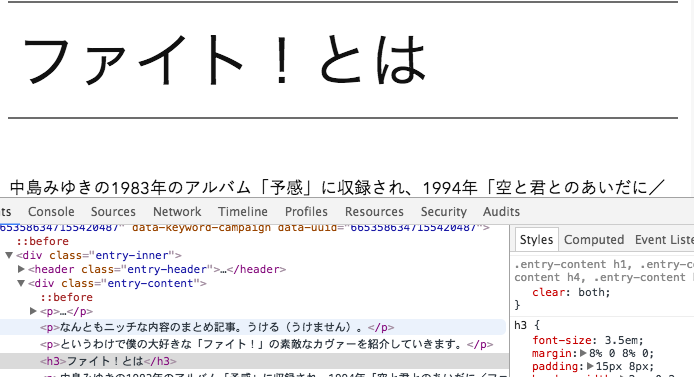Viewport: 694px width, 377px height.
Task: Select the Styles sidebar tab
Action: [536, 239]
